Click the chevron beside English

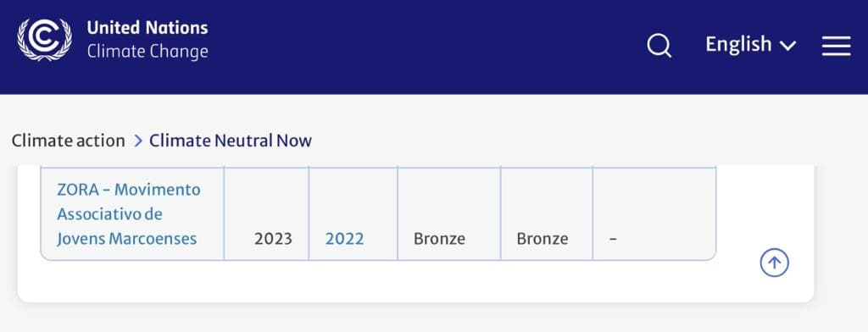coord(787,46)
